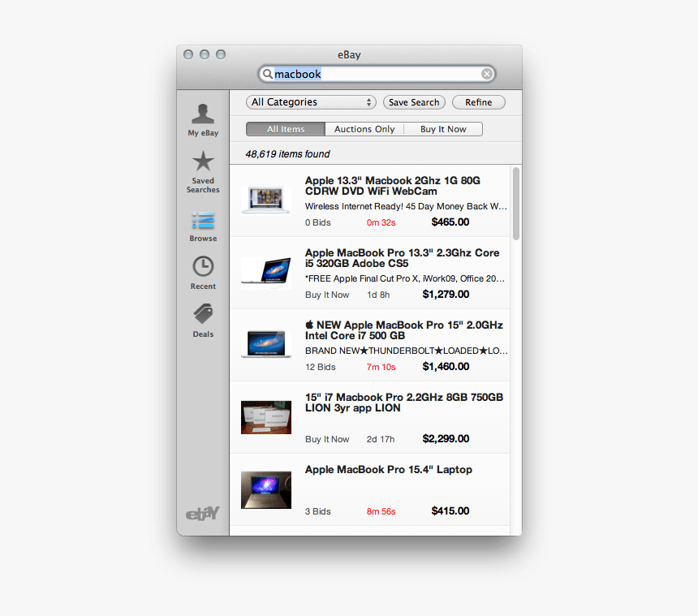Click the '7m 10s' time remaining

point(381,367)
